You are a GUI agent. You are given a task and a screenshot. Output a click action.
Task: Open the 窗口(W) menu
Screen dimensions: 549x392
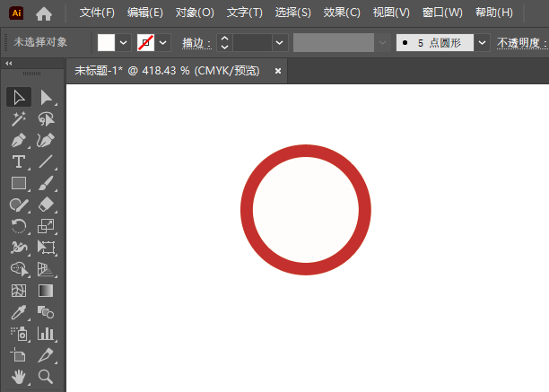pyautogui.click(x=442, y=13)
